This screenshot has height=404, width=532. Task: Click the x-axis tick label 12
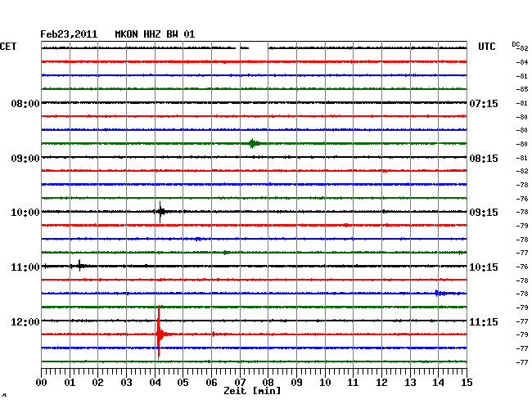click(x=381, y=382)
